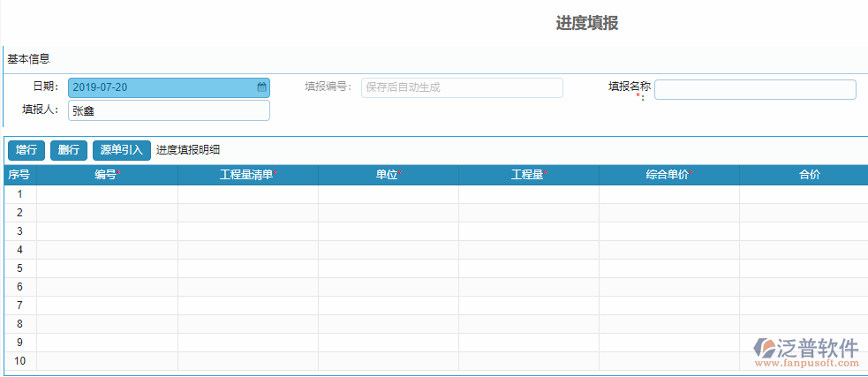The height and width of the screenshot is (377, 868).
Task: Click the 编号 cell in row 3
Action: click(107, 231)
